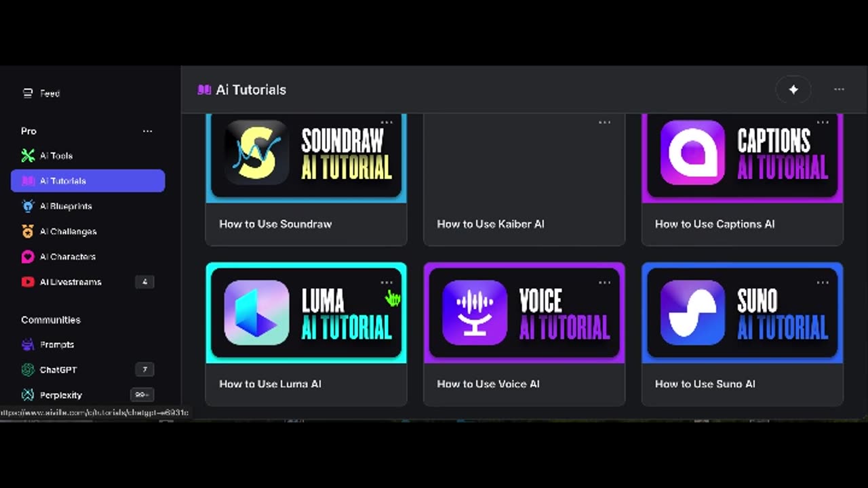Open How to Use Suno AI post
The width and height of the screenshot is (868, 488).
[x=705, y=384]
